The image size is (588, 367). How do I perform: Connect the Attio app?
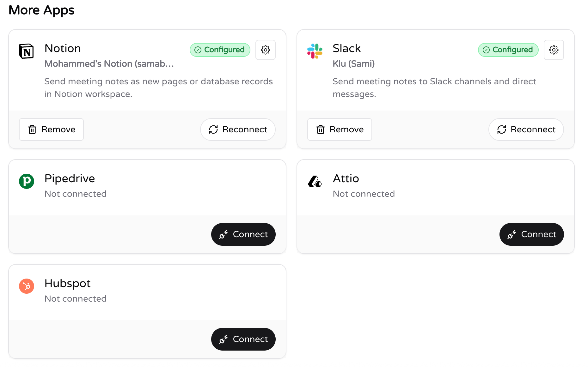pos(532,234)
